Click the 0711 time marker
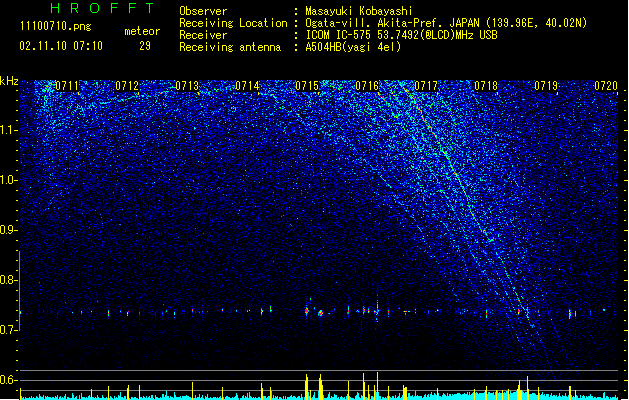Viewport: 629px width, 400px height. point(67,86)
